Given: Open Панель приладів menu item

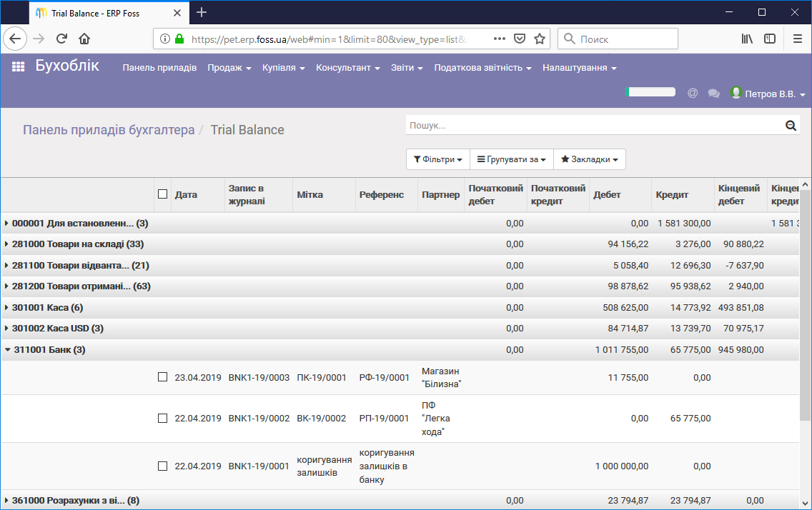Looking at the screenshot, I should click(159, 68).
